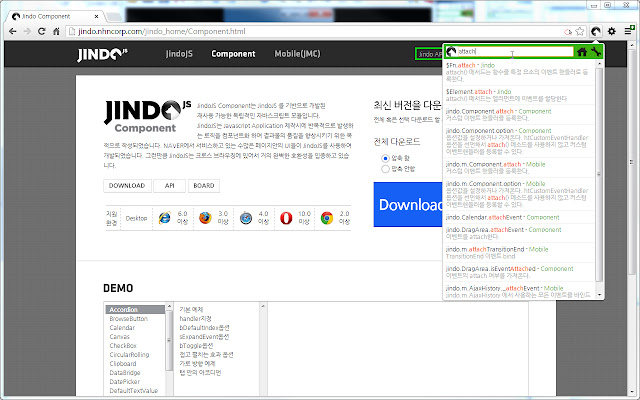Click the home icon in the search popup
The image size is (640, 400).
coord(582,52)
